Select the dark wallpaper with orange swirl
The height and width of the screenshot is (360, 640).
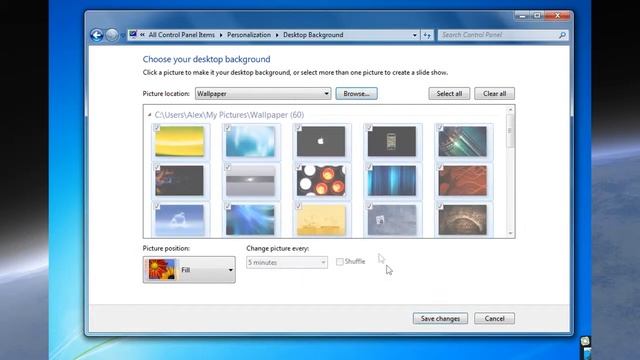[180, 180]
